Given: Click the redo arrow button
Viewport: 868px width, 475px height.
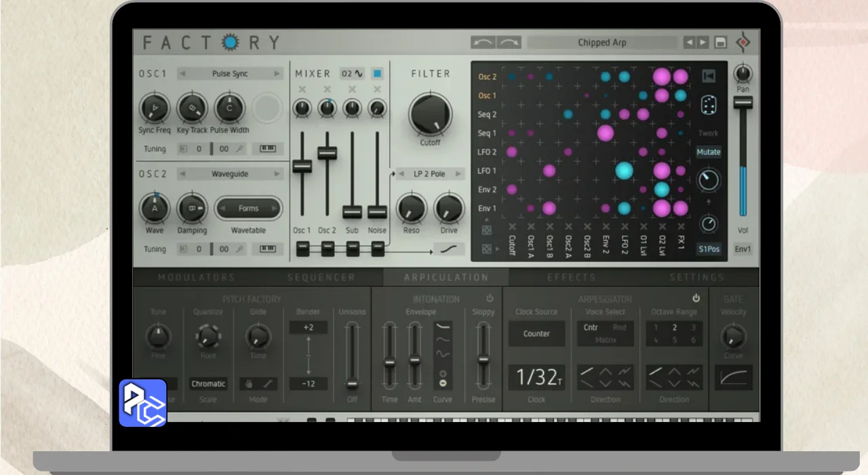Looking at the screenshot, I should coord(509,43).
